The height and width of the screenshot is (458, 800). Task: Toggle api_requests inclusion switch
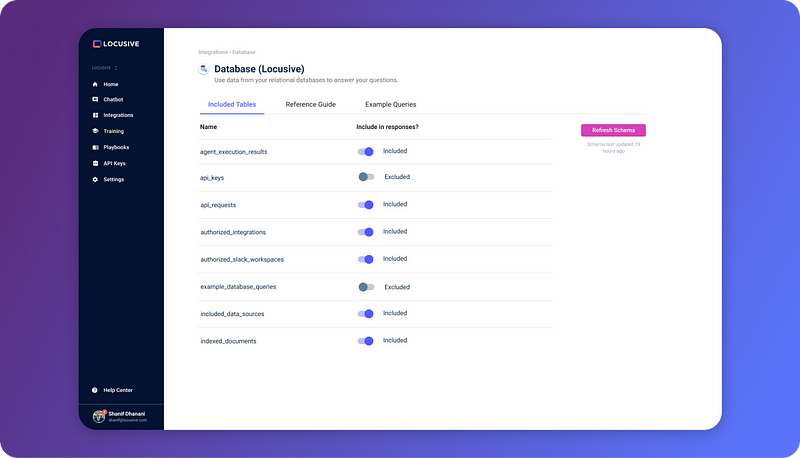point(365,205)
